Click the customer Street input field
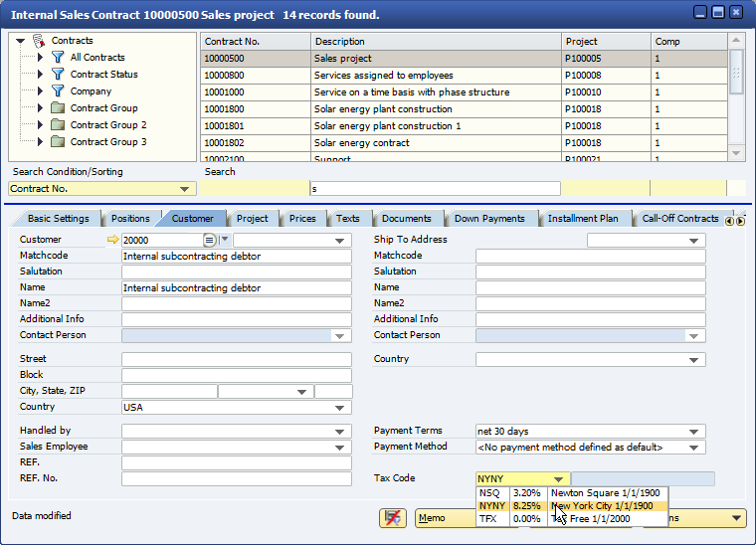756x545 pixels. tap(237, 359)
